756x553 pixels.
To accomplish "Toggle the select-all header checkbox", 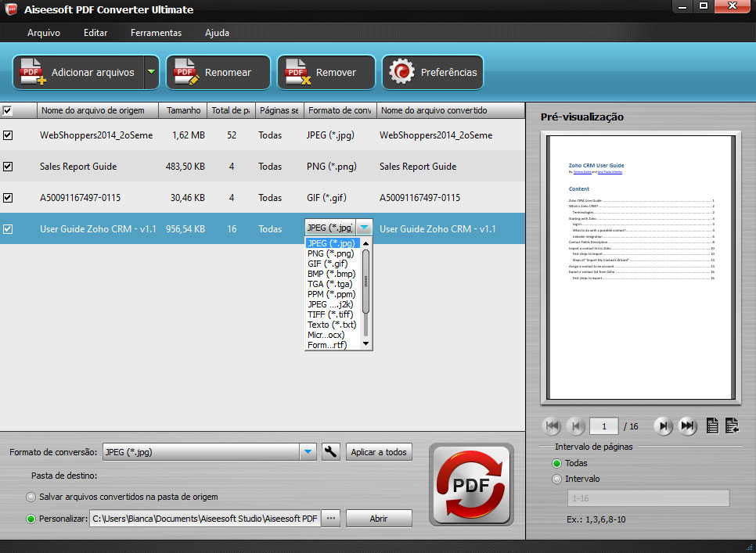I will [x=8, y=110].
